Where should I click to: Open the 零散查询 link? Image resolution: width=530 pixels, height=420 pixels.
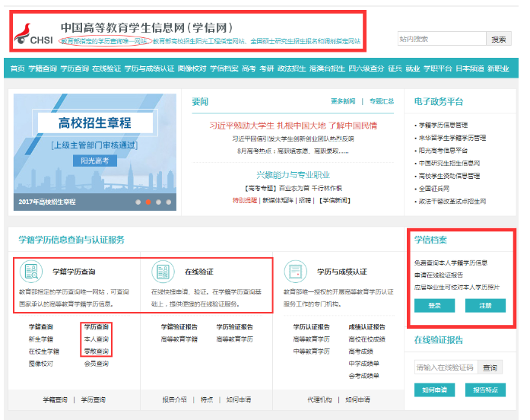(97, 352)
